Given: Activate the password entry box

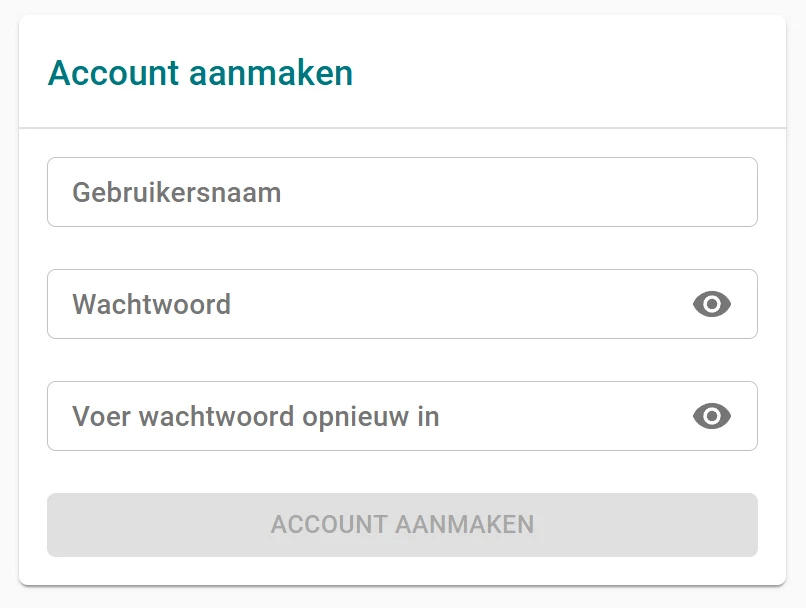Looking at the screenshot, I should tap(370, 304).
